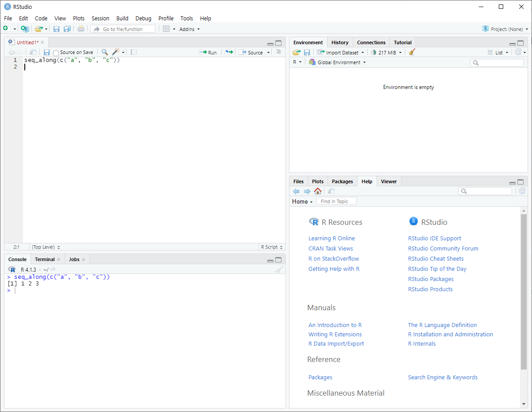Refresh the Help topic
The image size is (532, 412).
522,191
